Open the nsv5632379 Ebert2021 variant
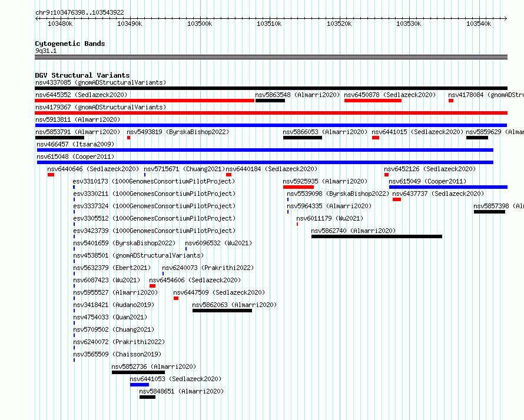This screenshot has height=420, width=524. 74,274
